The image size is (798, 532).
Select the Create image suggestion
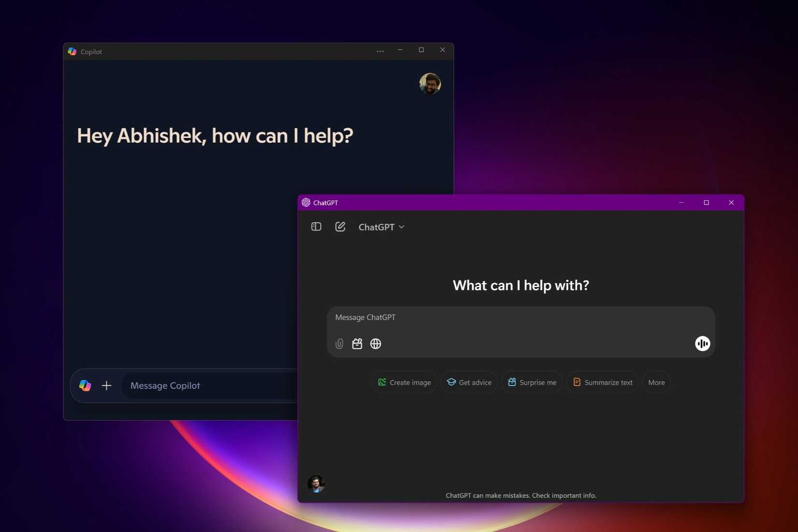[404, 382]
